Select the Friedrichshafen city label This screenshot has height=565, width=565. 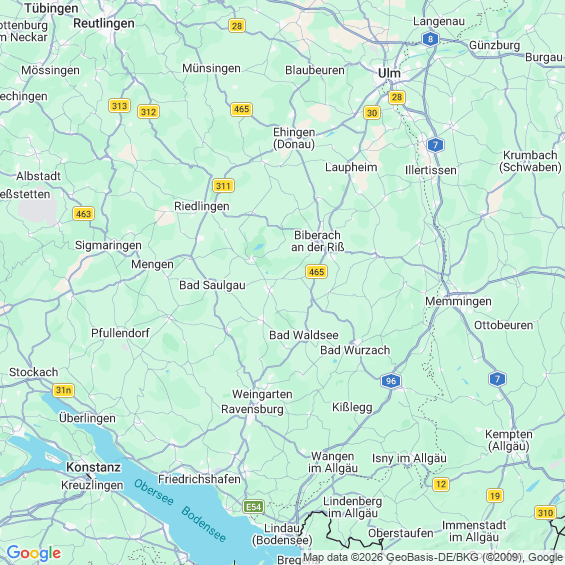[x=199, y=479]
